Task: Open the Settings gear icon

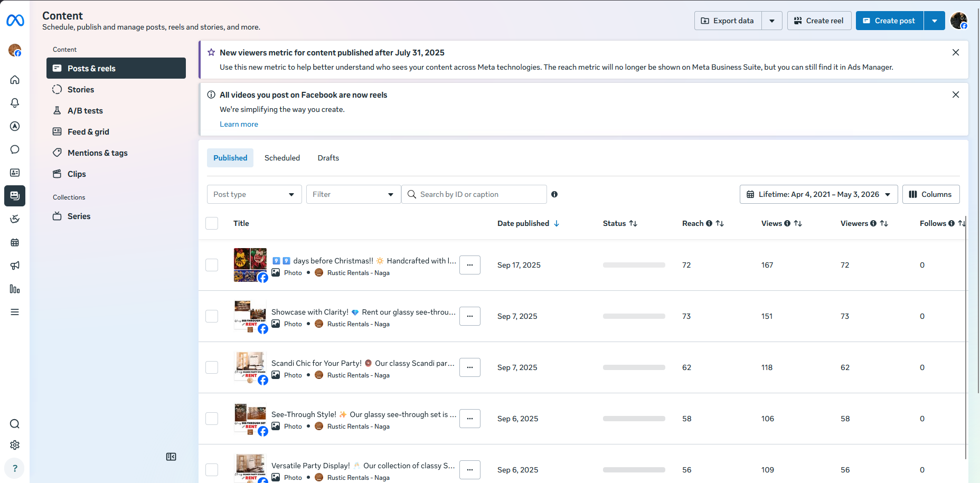Action: click(15, 445)
